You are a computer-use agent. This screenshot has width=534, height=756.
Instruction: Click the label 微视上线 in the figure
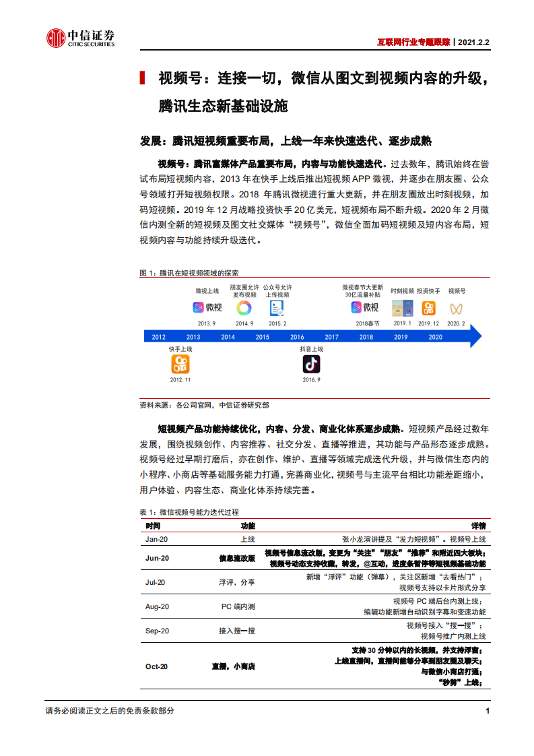pyautogui.click(x=207, y=290)
